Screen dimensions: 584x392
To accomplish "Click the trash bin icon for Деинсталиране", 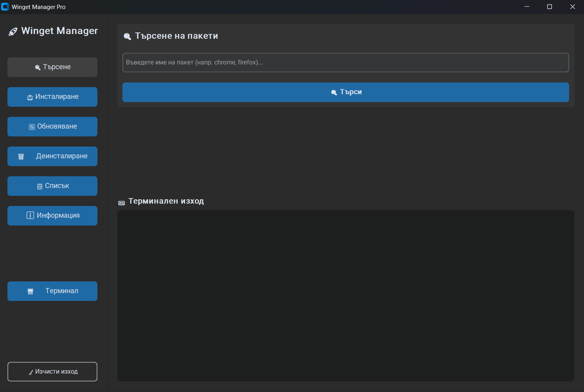I will click(x=21, y=157).
